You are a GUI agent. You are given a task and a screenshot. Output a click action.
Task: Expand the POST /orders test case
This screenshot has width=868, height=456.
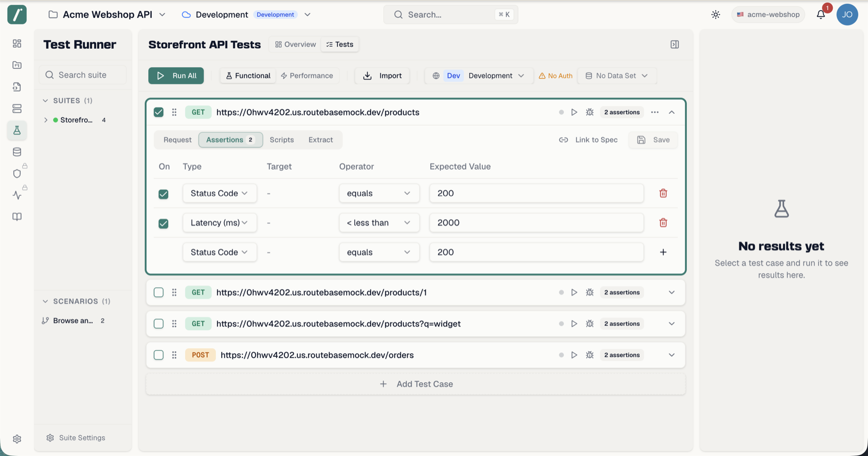[x=672, y=355]
